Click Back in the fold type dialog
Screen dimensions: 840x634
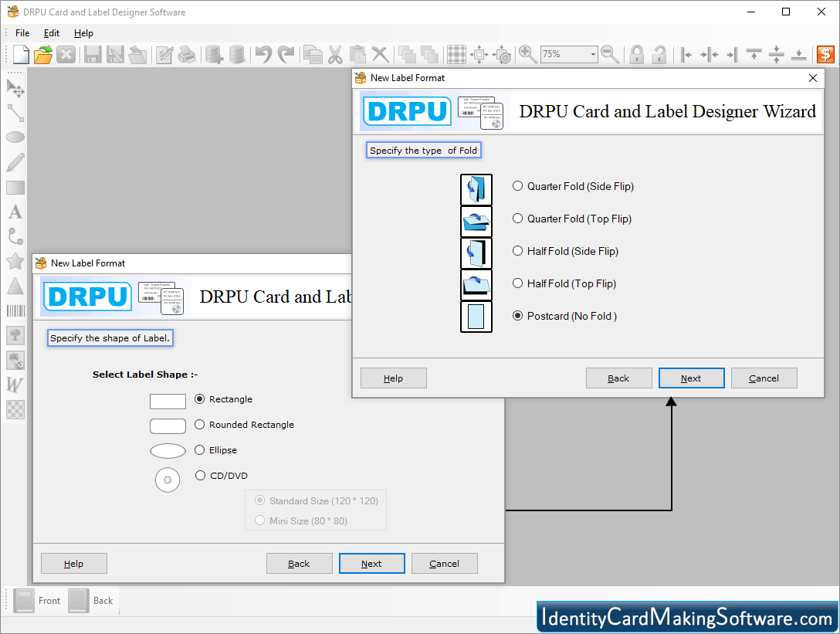coord(618,378)
